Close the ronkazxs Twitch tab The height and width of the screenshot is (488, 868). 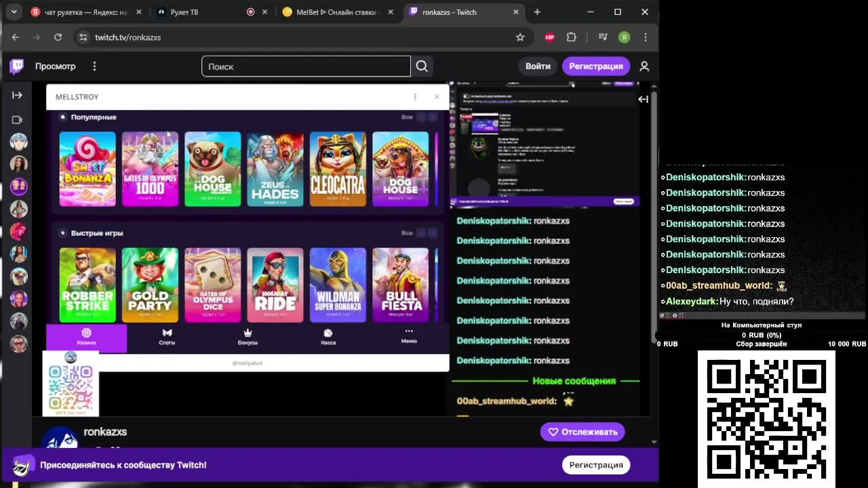click(516, 12)
